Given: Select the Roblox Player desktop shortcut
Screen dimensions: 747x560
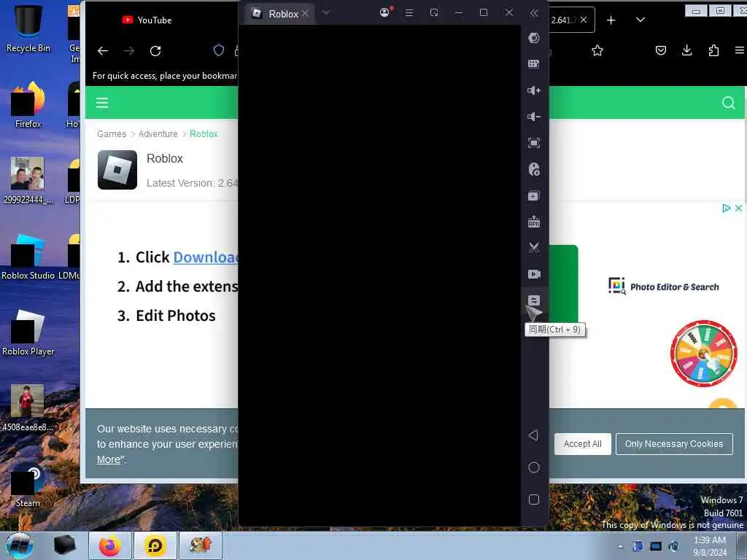Looking at the screenshot, I should 28,332.
